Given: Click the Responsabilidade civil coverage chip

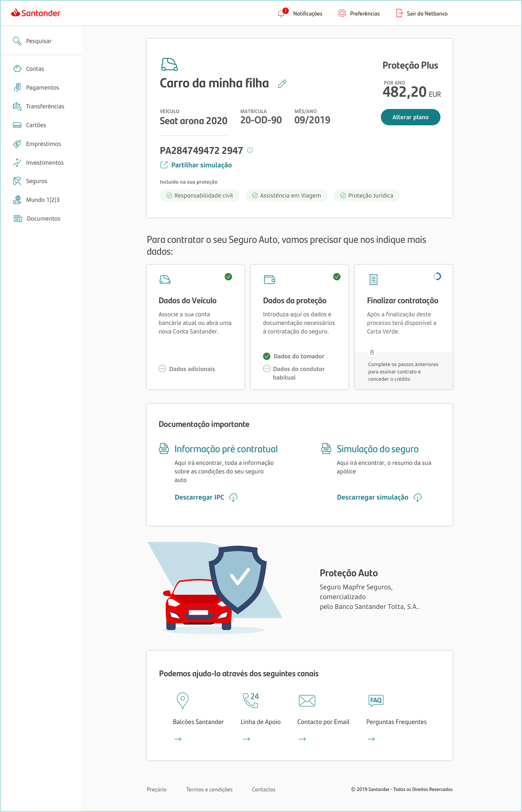Looking at the screenshot, I should coord(200,195).
